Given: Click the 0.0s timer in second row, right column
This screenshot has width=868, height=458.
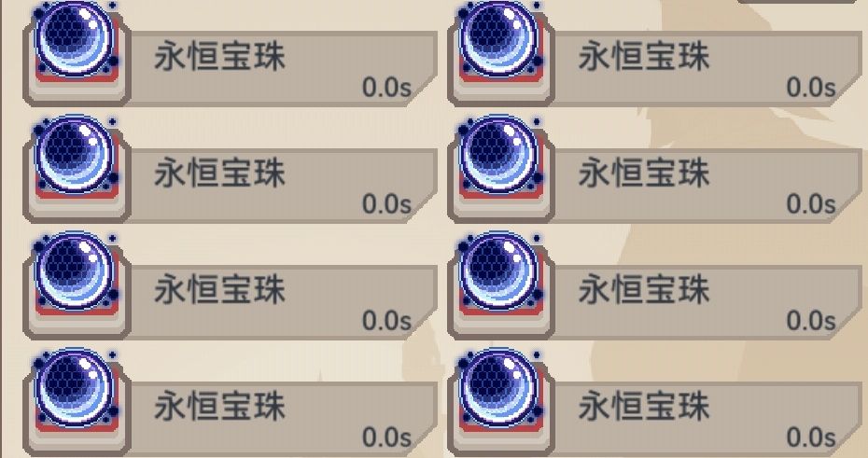Looking at the screenshot, I should coord(811,204).
